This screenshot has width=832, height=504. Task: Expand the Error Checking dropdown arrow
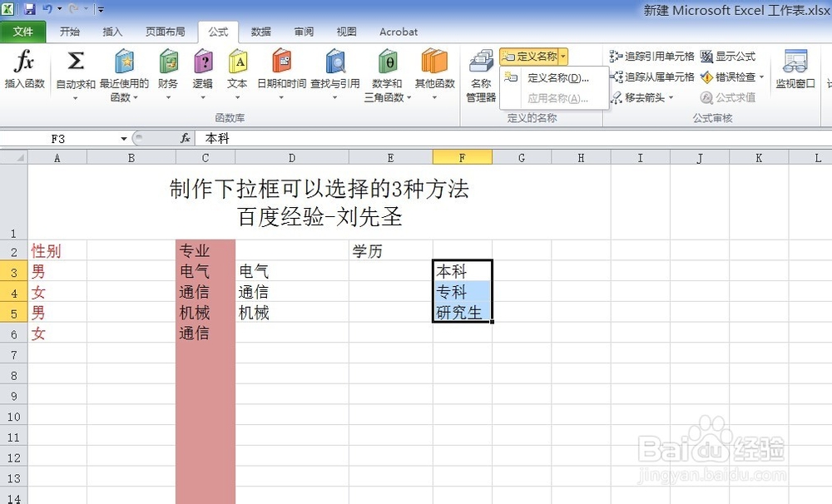760,77
